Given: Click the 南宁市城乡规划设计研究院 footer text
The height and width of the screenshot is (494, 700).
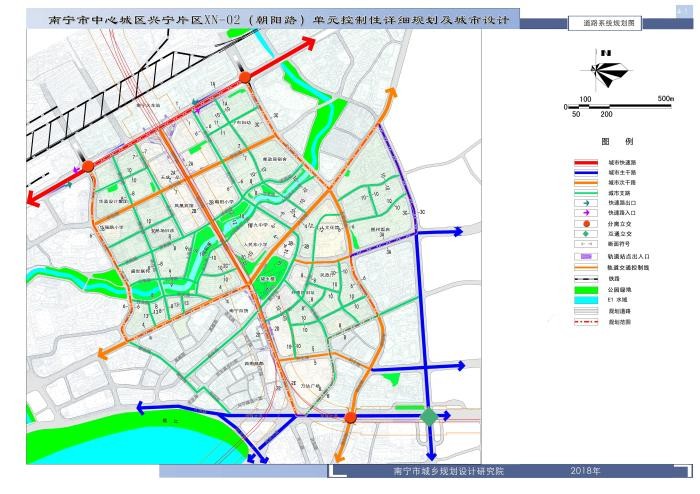Looking at the screenshot, I should [448, 471].
